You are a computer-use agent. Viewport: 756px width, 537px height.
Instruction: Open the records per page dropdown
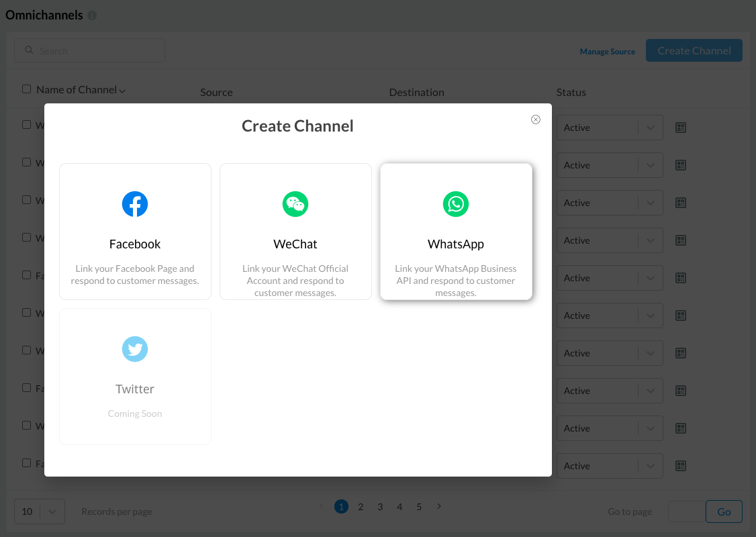[x=40, y=511]
